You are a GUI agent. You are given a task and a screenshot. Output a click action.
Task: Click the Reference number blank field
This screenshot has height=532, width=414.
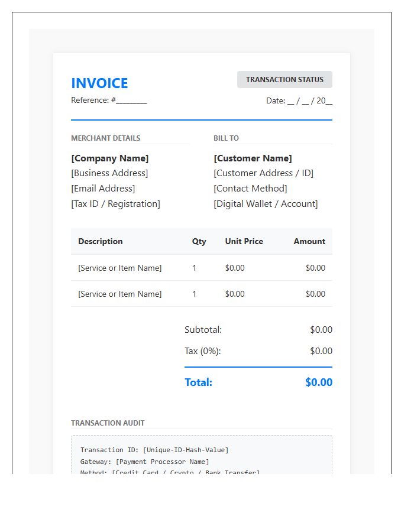click(x=131, y=100)
